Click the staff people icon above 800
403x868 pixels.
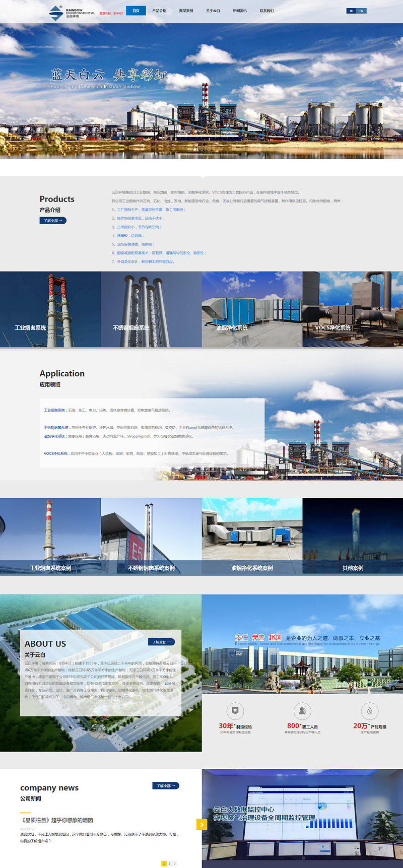[302, 711]
